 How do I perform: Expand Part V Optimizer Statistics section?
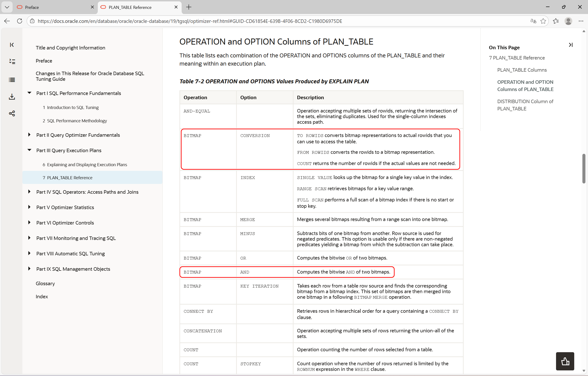[x=29, y=207]
